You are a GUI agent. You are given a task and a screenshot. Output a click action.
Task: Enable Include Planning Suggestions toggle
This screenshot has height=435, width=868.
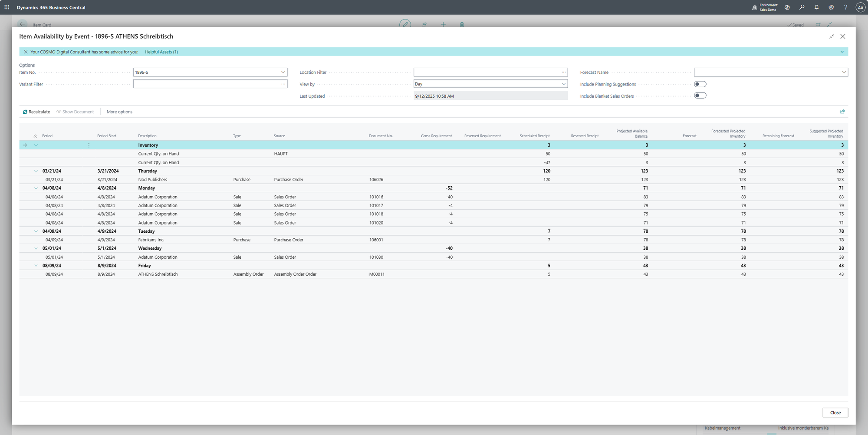pos(700,84)
